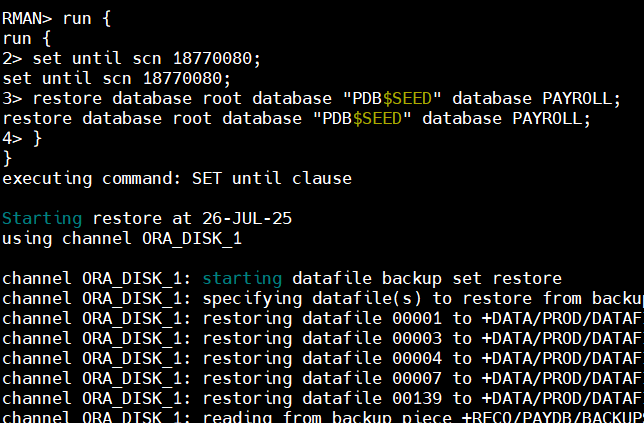The height and width of the screenshot is (423, 644).
Task: Click the 'executing command: SET until clause' line
Action: (x=177, y=178)
